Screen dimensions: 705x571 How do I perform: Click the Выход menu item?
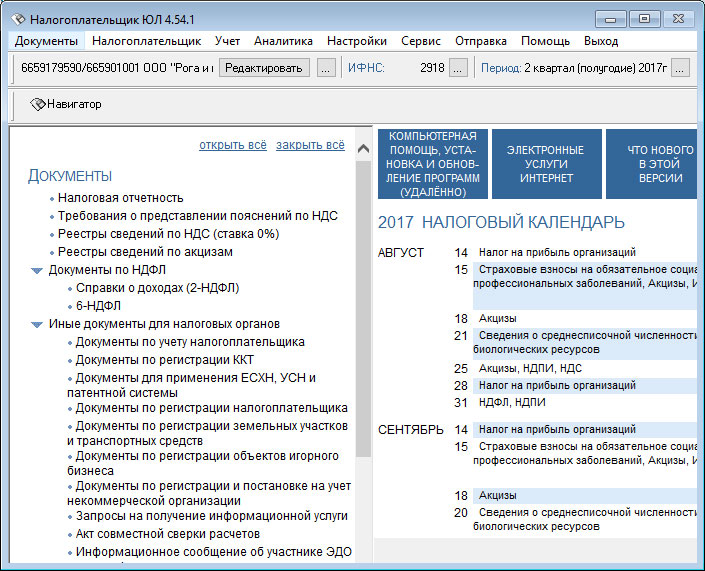[601, 41]
